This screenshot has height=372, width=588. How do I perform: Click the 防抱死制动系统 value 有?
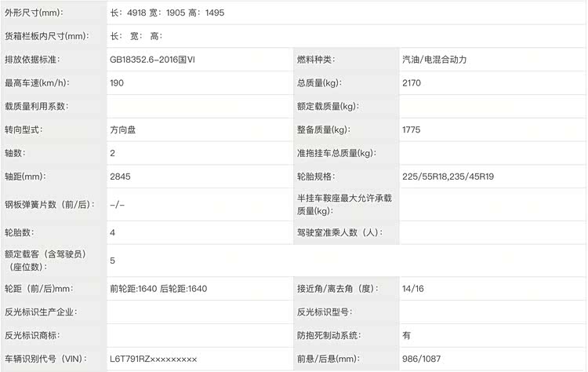pyautogui.click(x=407, y=335)
